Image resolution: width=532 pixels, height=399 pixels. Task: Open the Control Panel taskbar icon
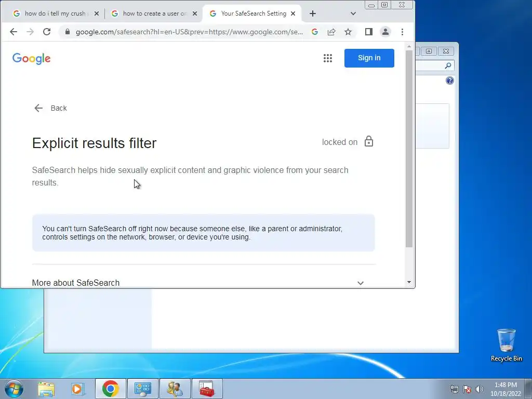142,389
